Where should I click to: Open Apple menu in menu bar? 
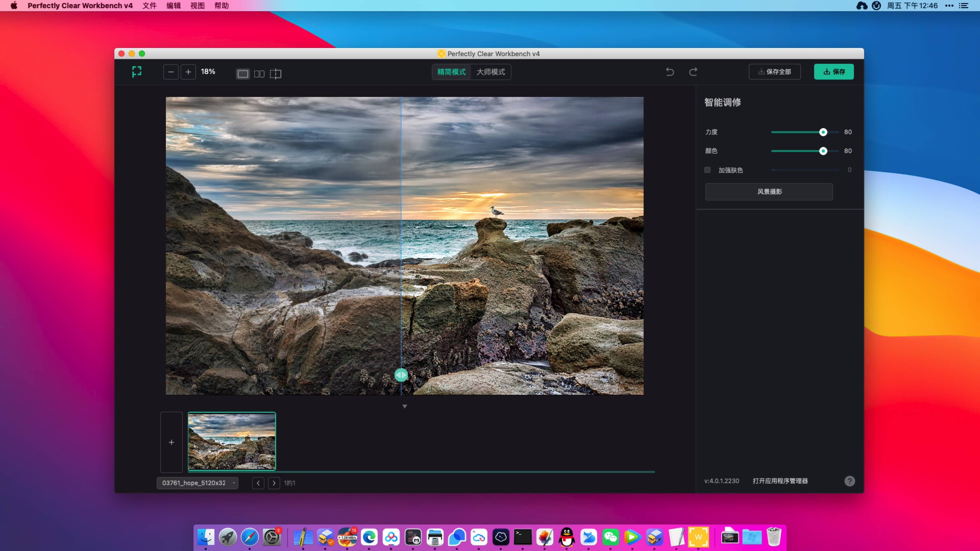[x=14, y=6]
